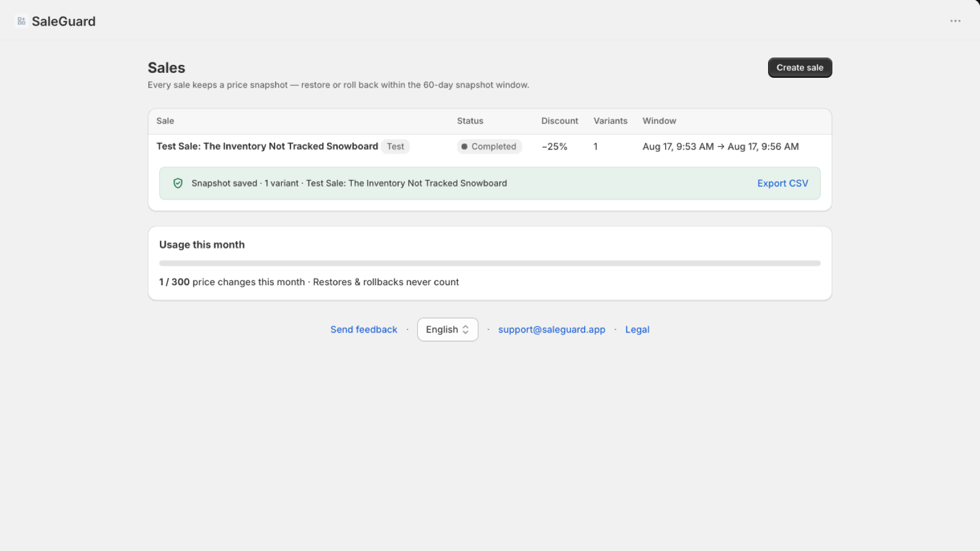Image resolution: width=980 pixels, height=551 pixels.
Task: Click the Create sale button
Action: pyautogui.click(x=800, y=68)
